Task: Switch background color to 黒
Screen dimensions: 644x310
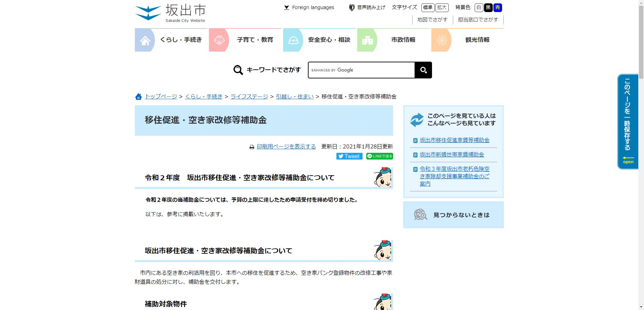Action: point(488,7)
